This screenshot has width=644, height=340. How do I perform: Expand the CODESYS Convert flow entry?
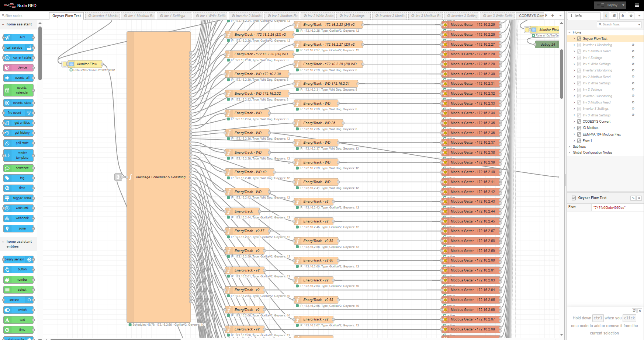(x=574, y=122)
